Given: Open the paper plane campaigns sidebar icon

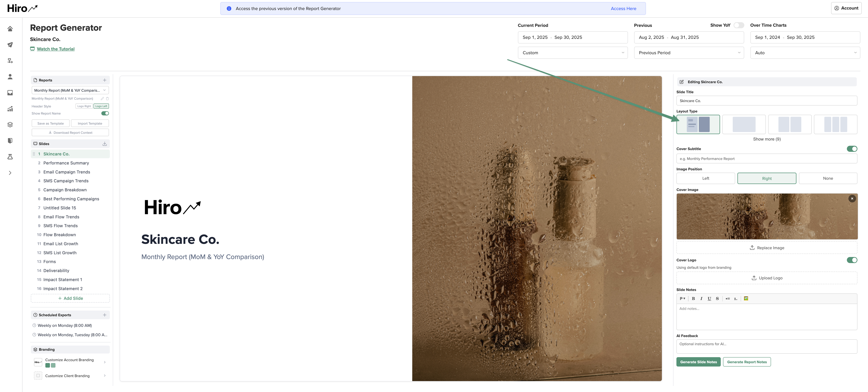Looking at the screenshot, I should [x=10, y=45].
